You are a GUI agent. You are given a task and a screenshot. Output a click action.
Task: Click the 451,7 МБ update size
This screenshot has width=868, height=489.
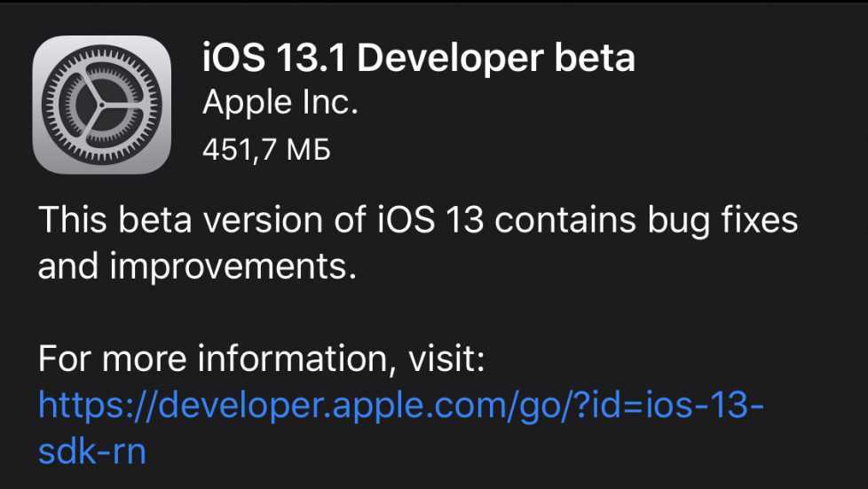[x=266, y=150]
